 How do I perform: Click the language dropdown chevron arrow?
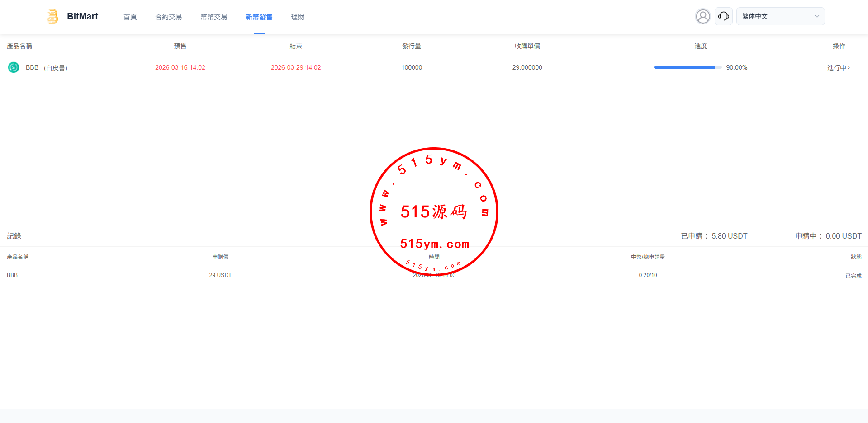point(817,16)
